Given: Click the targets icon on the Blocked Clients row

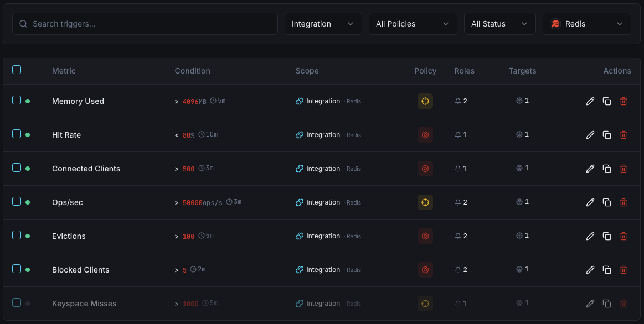Looking at the screenshot, I should 519,269.
